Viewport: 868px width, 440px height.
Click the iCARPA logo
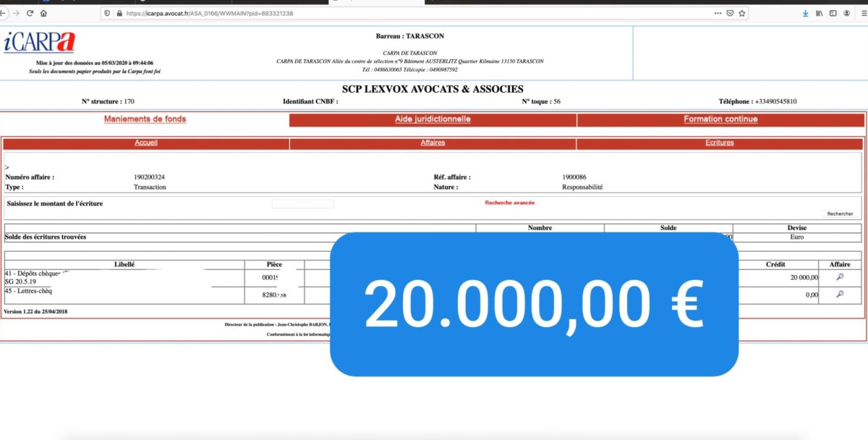click(39, 43)
